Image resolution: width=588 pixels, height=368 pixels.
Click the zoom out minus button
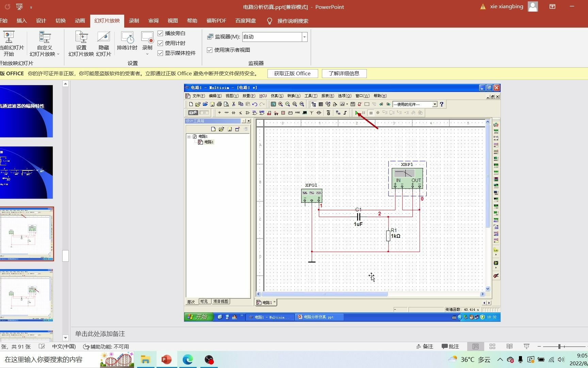[x=539, y=347]
